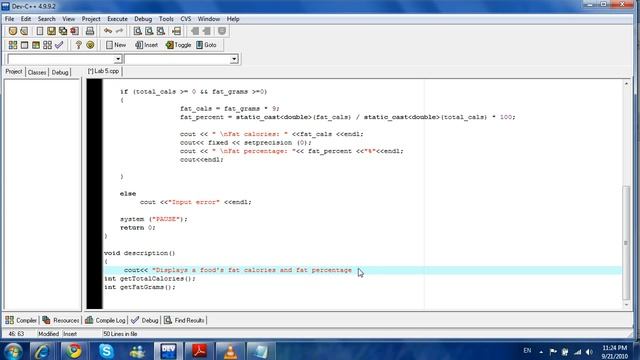Expand the right function combo box

pyautogui.click(x=233, y=59)
